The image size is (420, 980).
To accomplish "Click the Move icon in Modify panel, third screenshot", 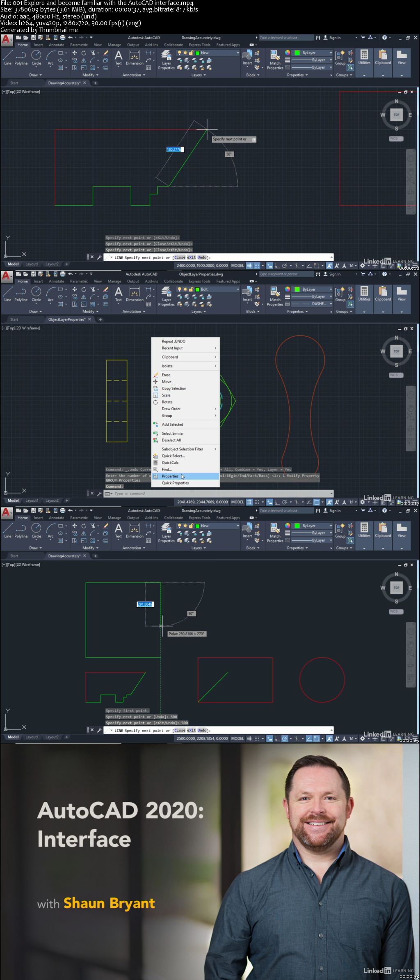I will click(75, 526).
